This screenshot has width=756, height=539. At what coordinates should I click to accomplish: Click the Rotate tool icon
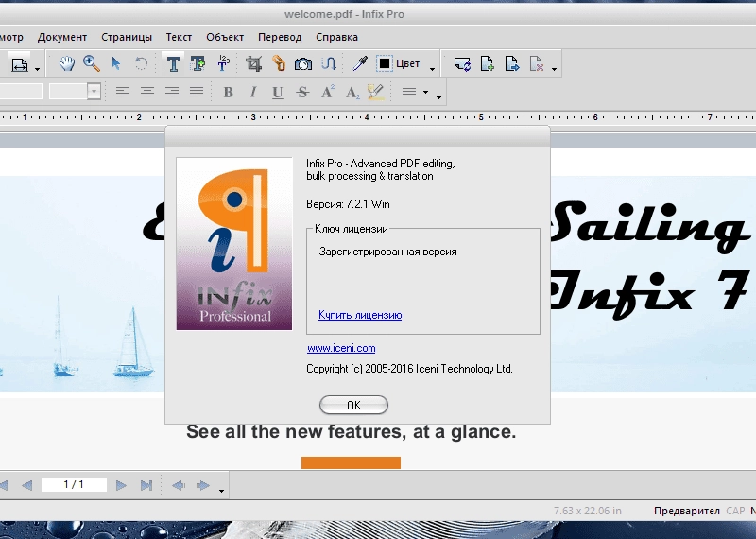pos(141,63)
